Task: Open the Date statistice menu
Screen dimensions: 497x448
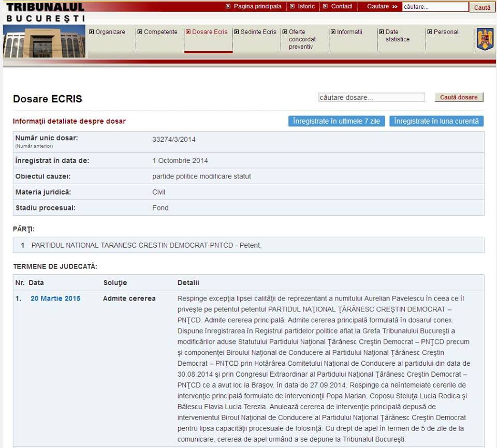Action: [397, 36]
